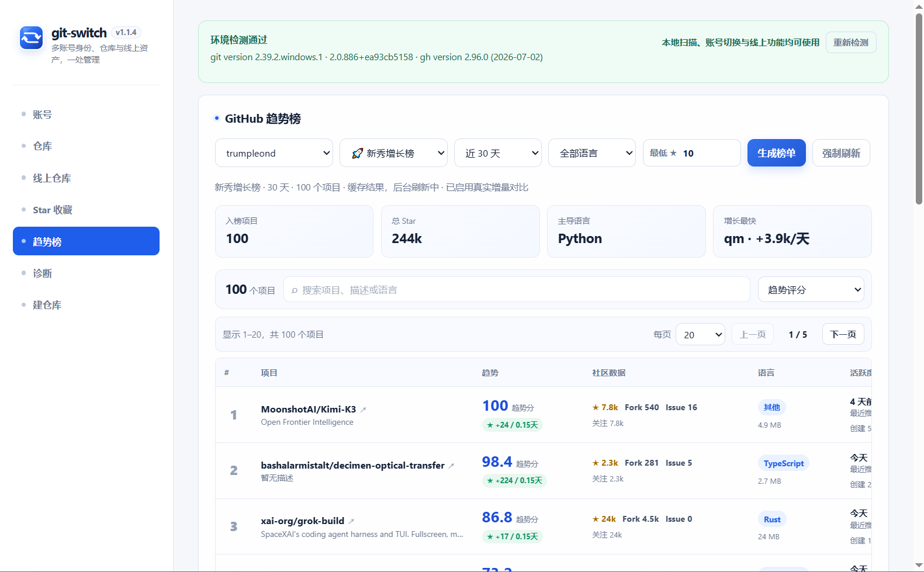Go to 线上仓库 in the sidebar
Viewport: 924px width, 572px height.
click(x=86, y=178)
